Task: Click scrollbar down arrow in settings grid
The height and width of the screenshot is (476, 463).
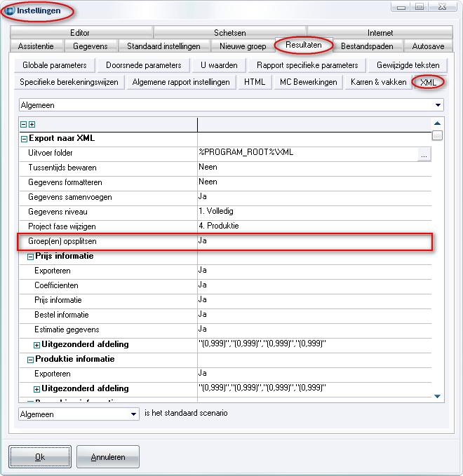Action: click(437, 396)
